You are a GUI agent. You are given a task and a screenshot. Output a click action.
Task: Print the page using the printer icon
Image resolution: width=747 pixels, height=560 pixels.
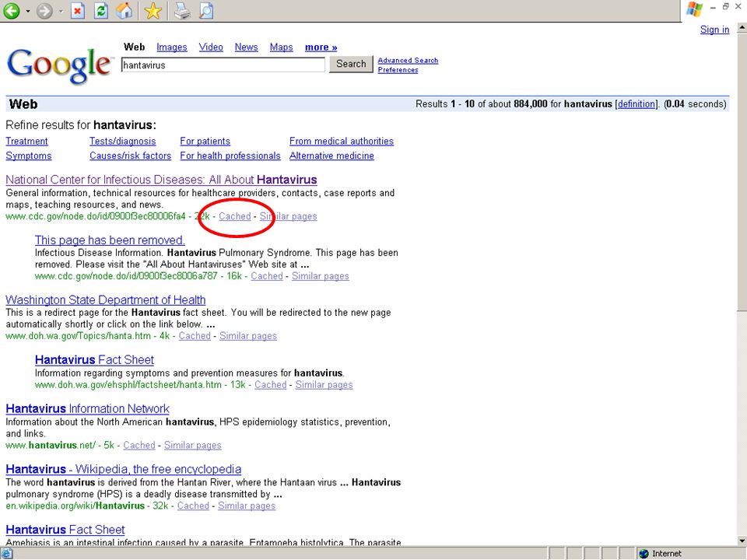(x=182, y=10)
